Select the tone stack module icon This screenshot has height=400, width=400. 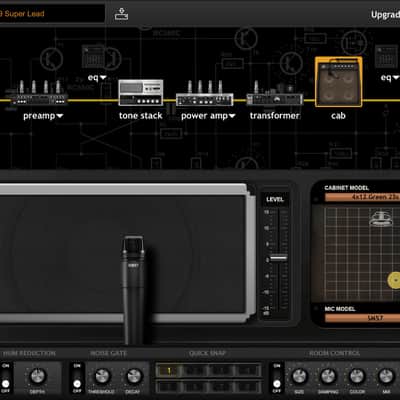point(141,93)
